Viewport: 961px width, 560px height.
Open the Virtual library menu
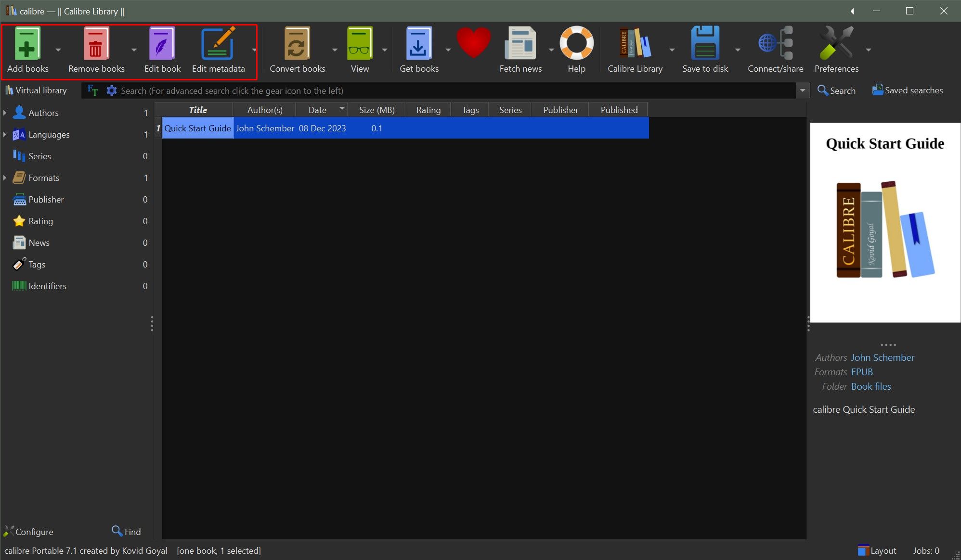coord(36,90)
